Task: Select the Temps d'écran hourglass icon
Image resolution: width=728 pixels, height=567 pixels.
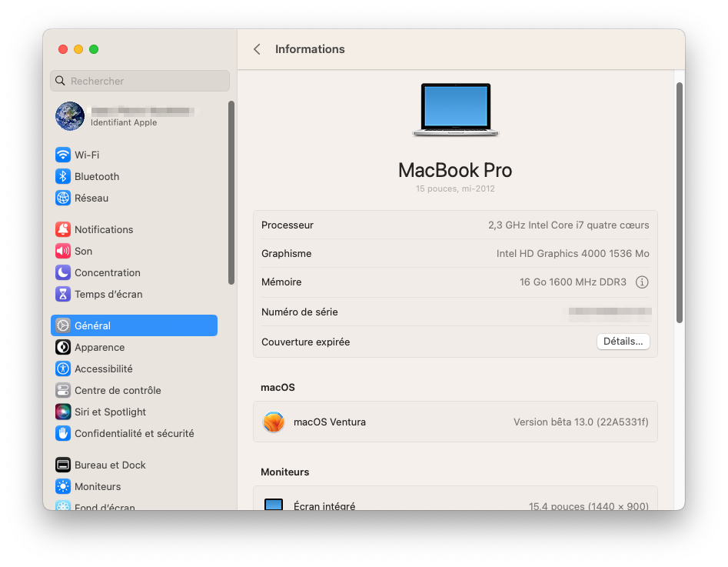Action: coord(63,294)
